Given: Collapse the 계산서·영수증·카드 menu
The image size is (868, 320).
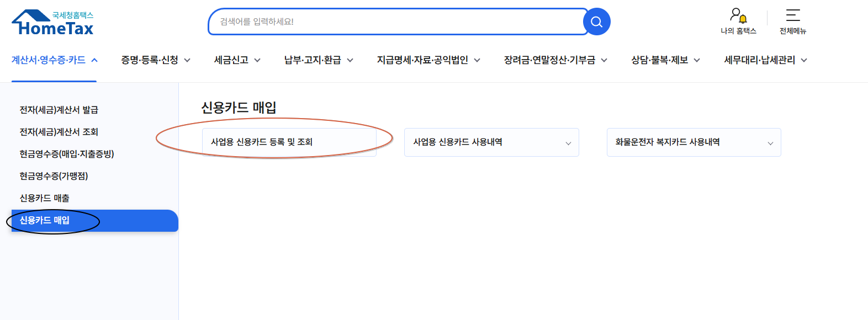Looking at the screenshot, I should point(54,60).
